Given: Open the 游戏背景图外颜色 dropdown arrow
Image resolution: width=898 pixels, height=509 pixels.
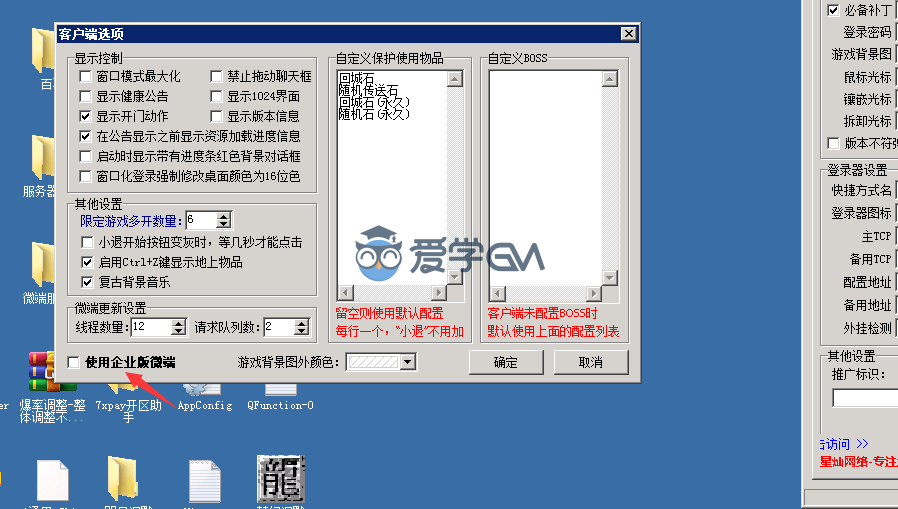Looking at the screenshot, I should pyautogui.click(x=406, y=362).
